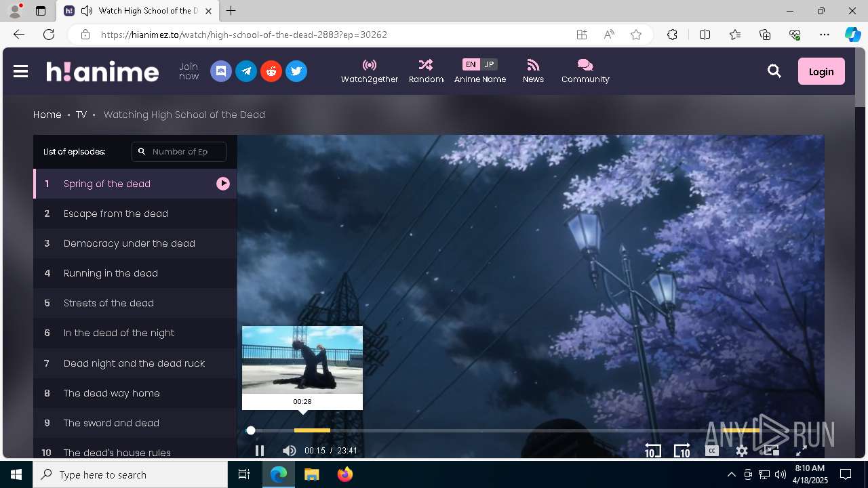Viewport: 868px width, 488px height.
Task: Toggle closed captions CC
Action: pos(712,451)
